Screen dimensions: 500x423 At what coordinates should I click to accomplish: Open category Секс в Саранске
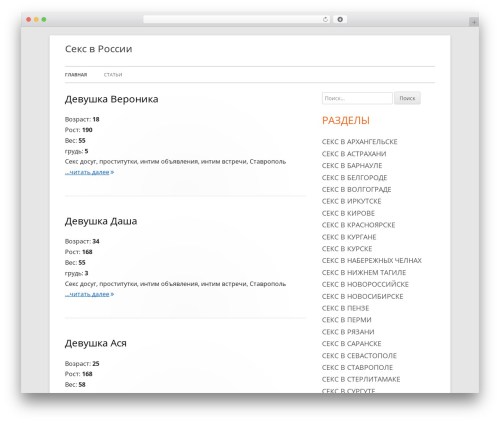coord(352,344)
